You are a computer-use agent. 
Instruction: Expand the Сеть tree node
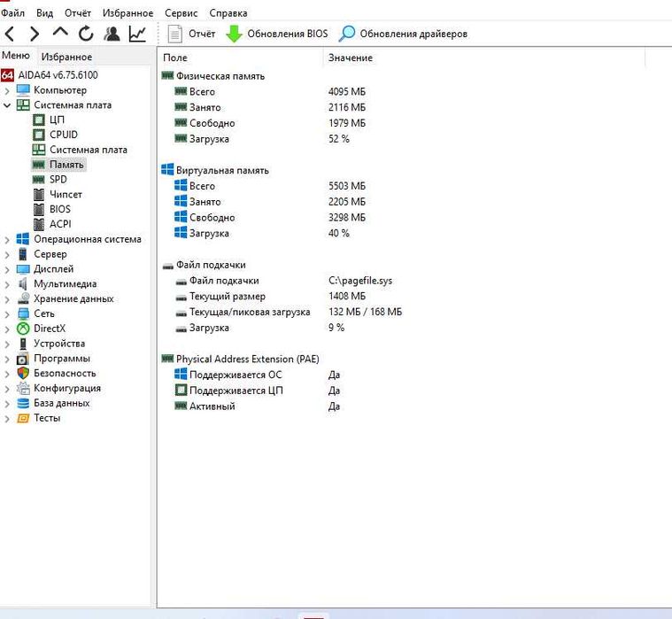[7, 314]
